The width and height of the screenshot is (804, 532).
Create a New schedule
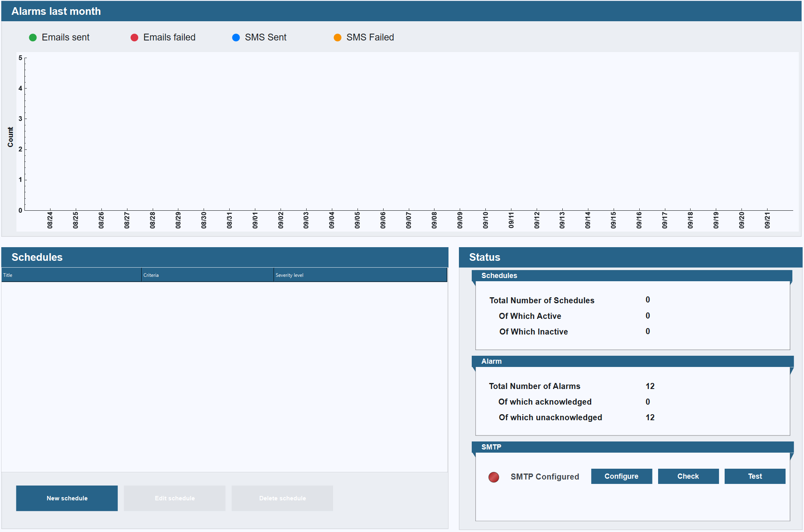(67, 498)
